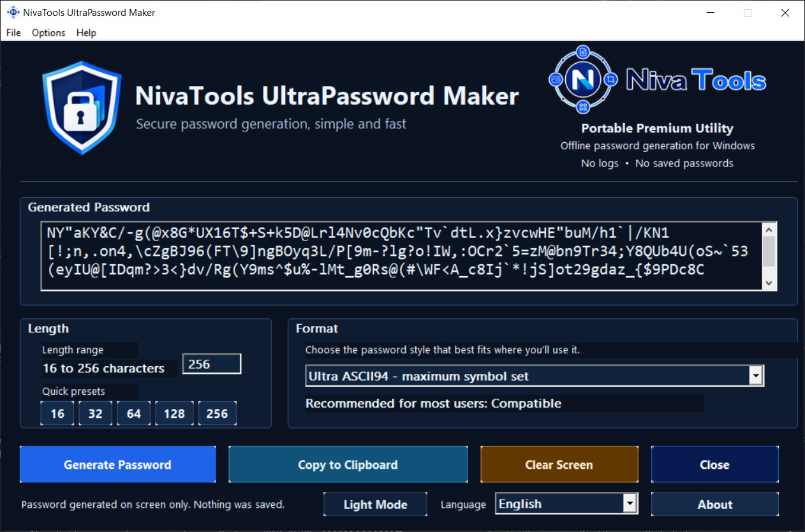This screenshot has width=805, height=532.
Task: Copy password to clipboard
Action: [x=348, y=464]
